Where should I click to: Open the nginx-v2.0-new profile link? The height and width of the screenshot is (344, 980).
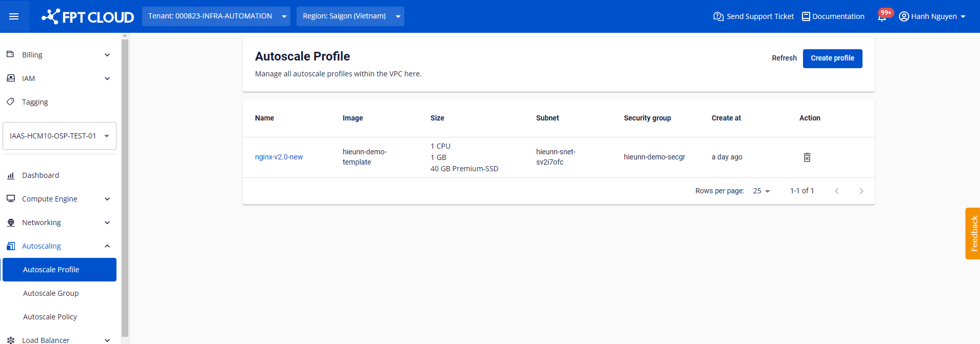(x=279, y=157)
